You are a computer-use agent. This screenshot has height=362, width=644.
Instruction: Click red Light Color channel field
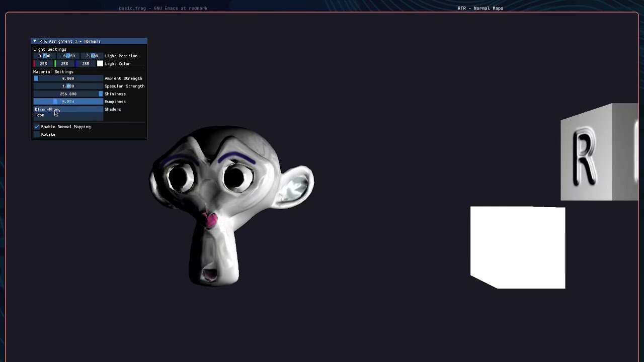pyautogui.click(x=43, y=64)
